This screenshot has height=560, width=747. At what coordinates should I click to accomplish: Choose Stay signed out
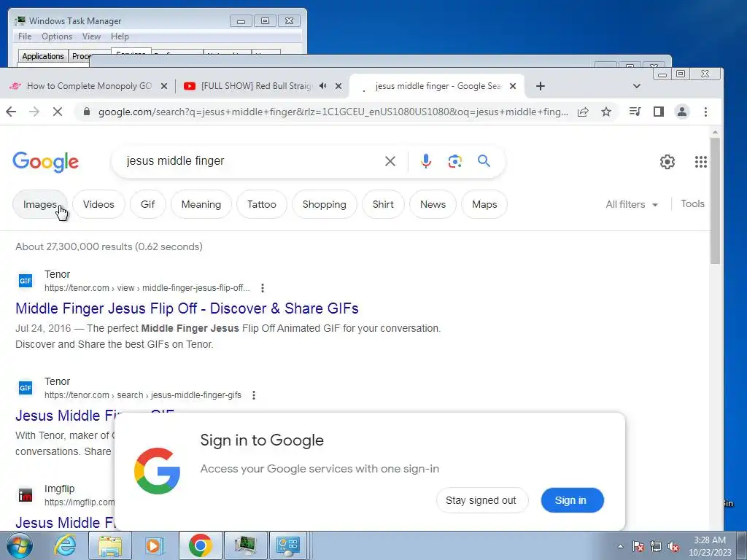[x=481, y=500]
